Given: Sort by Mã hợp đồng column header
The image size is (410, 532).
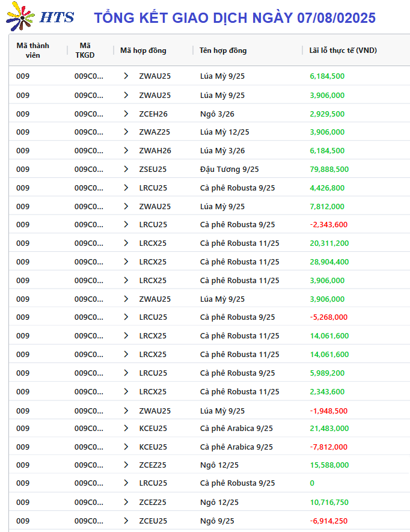Looking at the screenshot, I should (143, 50).
